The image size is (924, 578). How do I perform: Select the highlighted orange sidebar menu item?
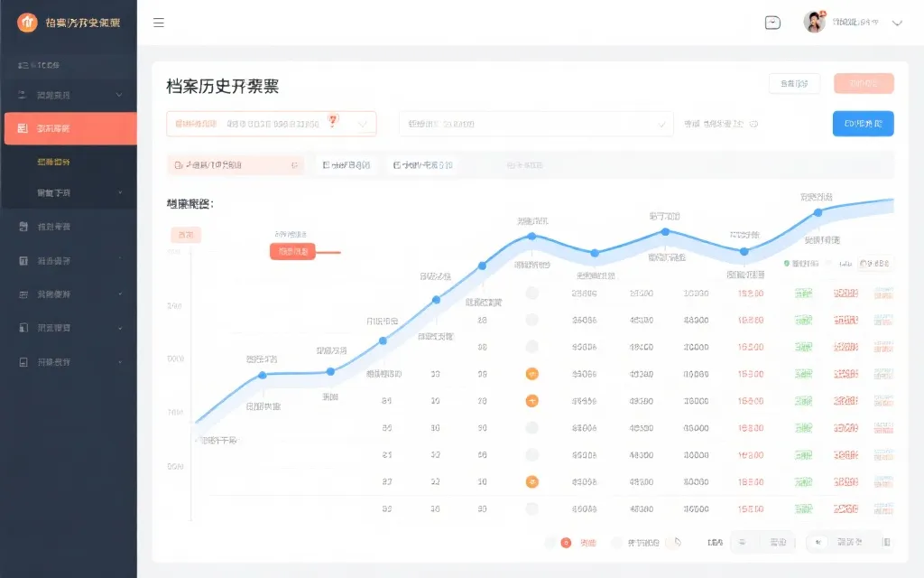point(69,128)
